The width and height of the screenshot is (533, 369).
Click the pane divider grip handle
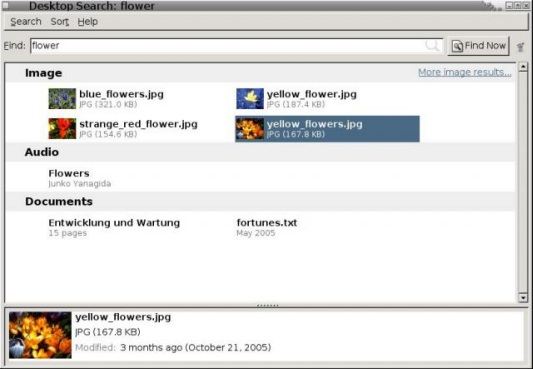[268, 306]
